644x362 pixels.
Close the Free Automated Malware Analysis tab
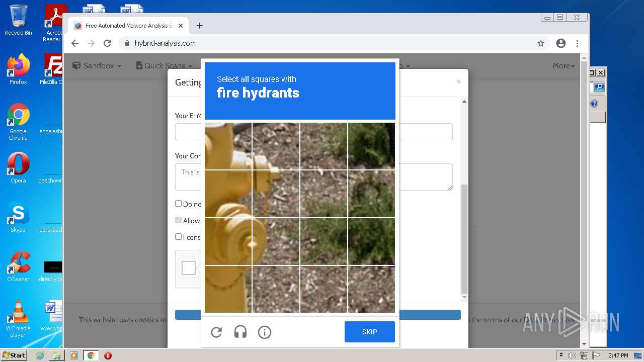point(181,26)
